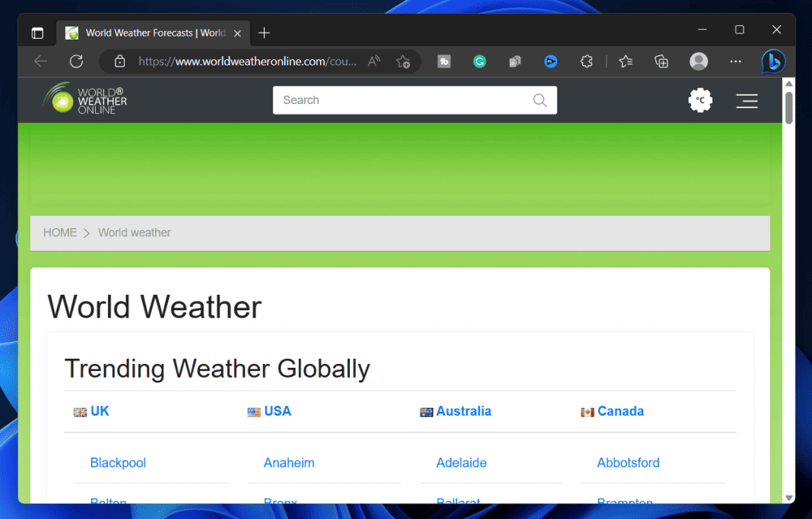Open the browser profile avatar
This screenshot has height=519, width=812.
699,62
